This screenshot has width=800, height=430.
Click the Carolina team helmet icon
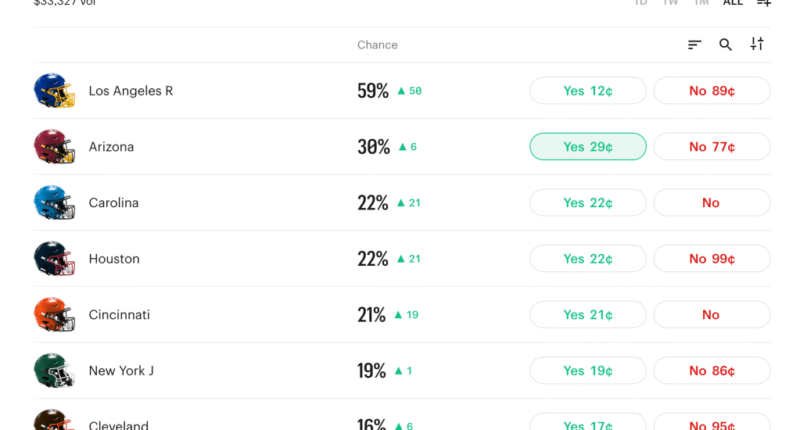[x=54, y=203]
